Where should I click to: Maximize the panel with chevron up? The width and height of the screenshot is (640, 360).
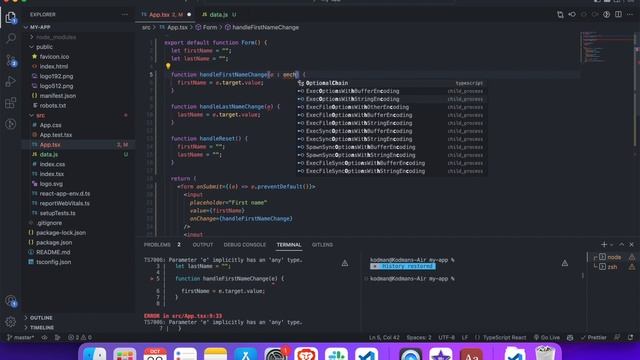click(621, 244)
